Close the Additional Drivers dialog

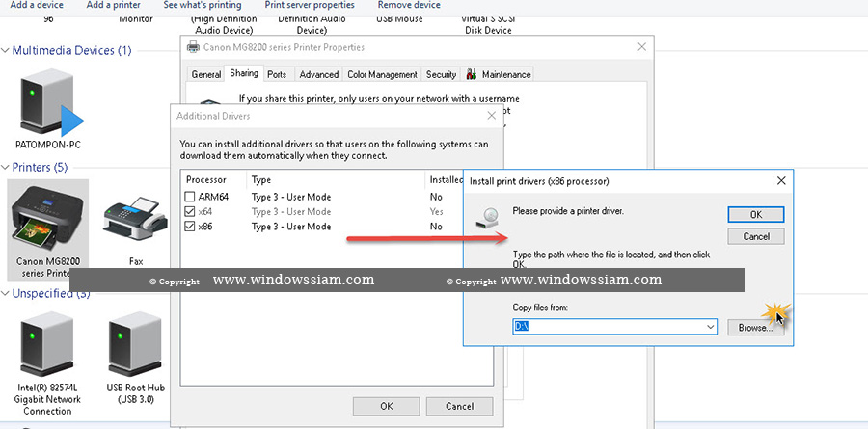[491, 116]
